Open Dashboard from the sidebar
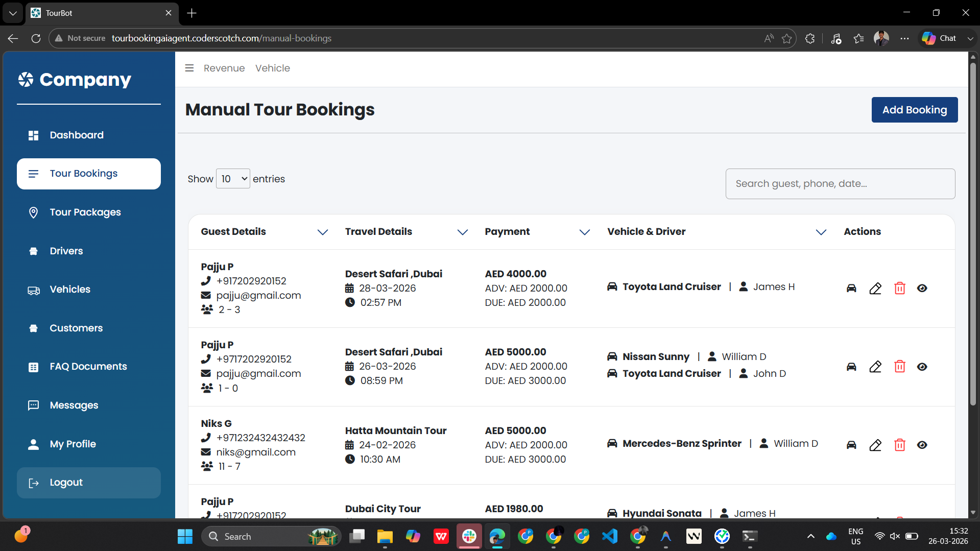The image size is (980, 551). click(89, 135)
